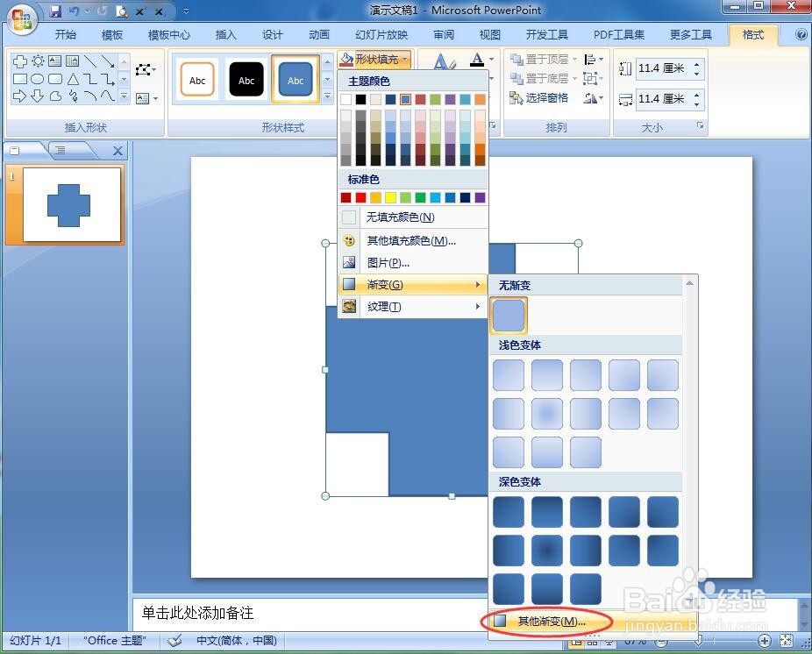Select the triangle shape in gallery
The image size is (812, 654).
73,79
